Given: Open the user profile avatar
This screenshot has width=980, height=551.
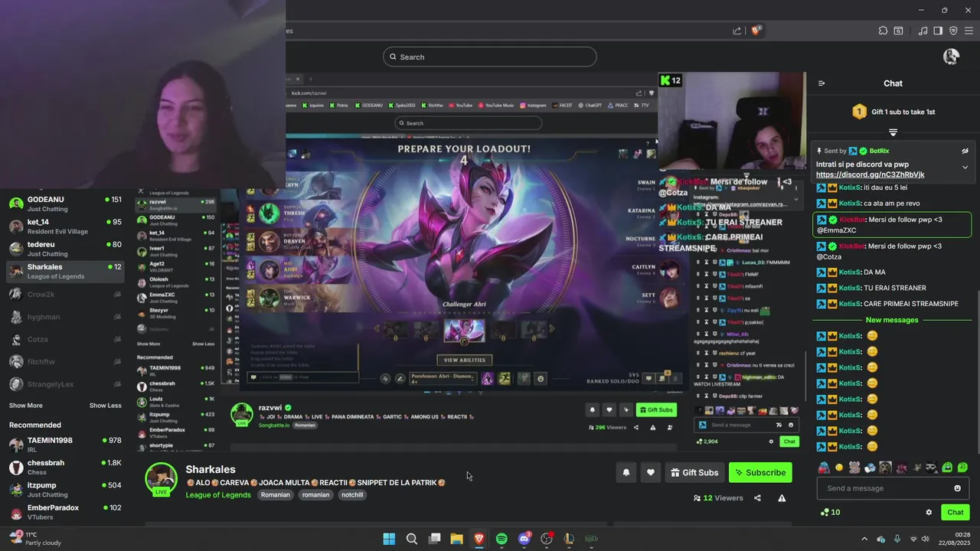Looking at the screenshot, I should (951, 57).
